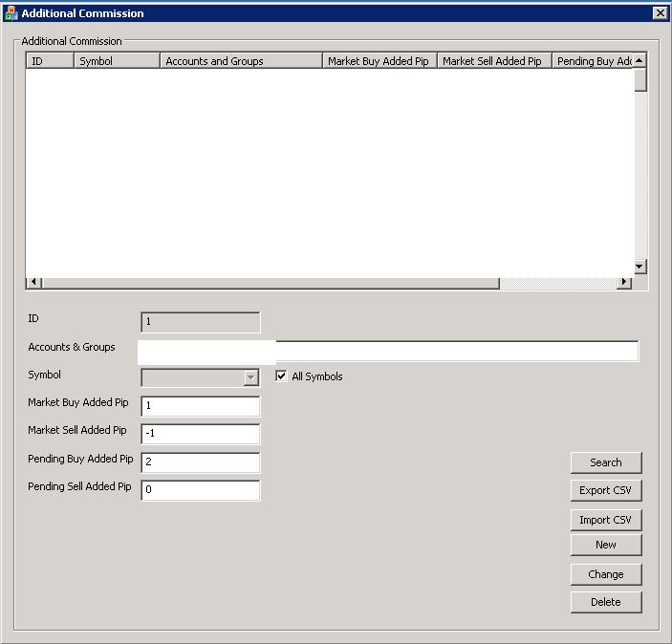Click the Additional Commission title bar icon
The height and width of the screenshot is (644, 672).
click(11, 13)
